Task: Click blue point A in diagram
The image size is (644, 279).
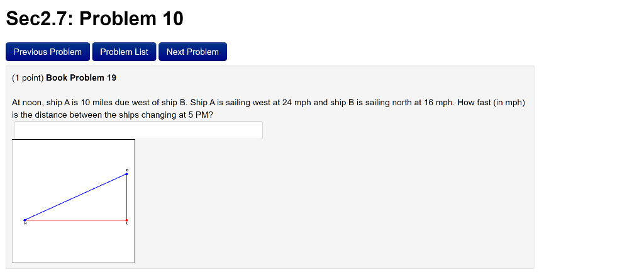Action: (25, 220)
